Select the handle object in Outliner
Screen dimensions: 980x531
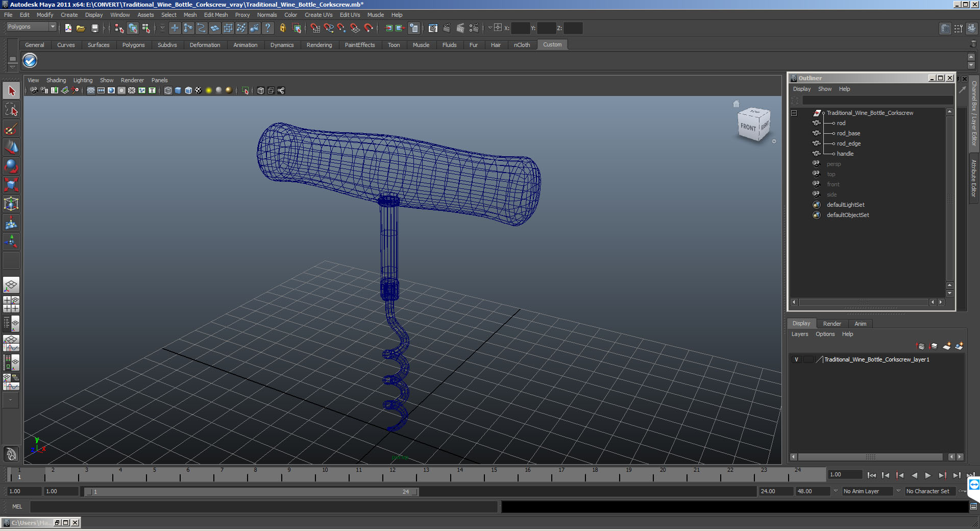[845, 154]
